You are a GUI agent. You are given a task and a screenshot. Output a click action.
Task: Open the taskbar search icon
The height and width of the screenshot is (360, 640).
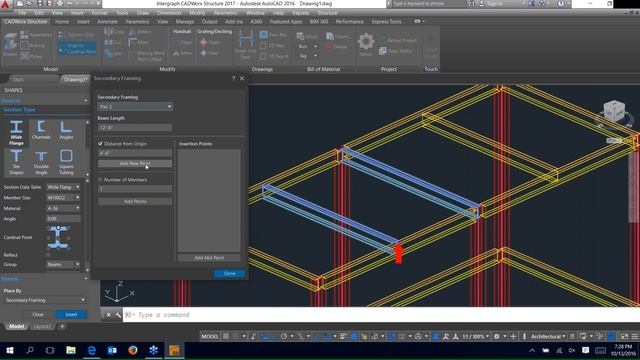[x=30, y=350]
